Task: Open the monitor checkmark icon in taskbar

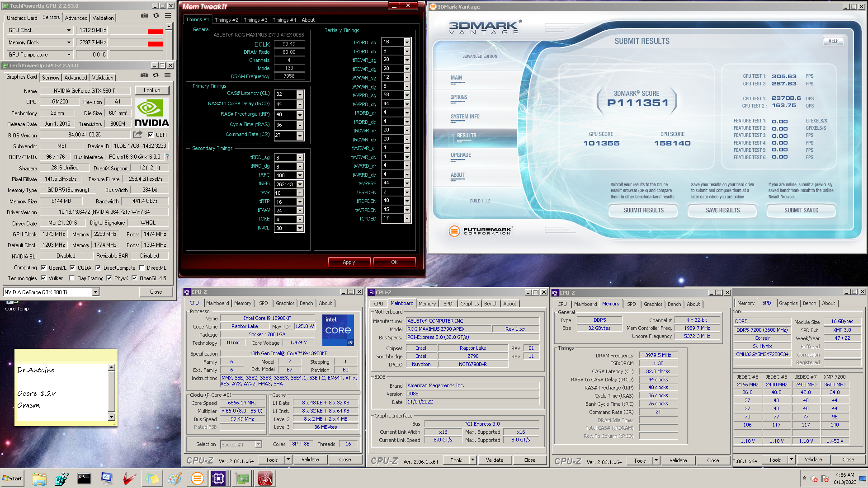Action: coord(107,479)
